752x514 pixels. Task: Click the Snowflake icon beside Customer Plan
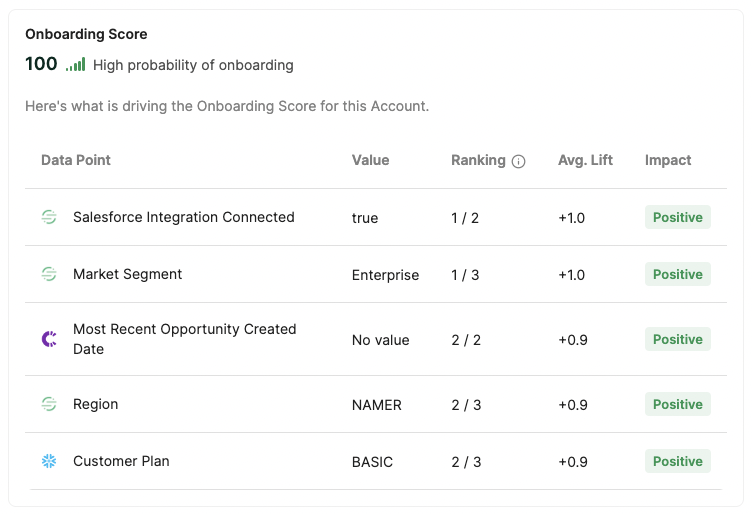[49, 461]
